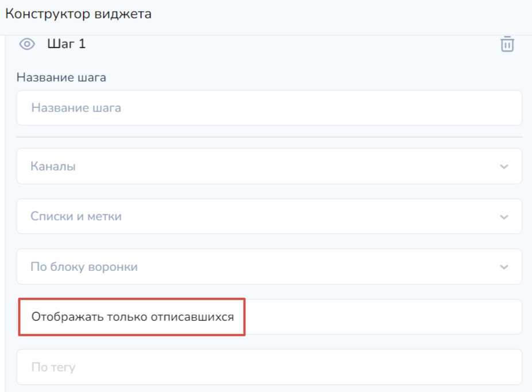Viewport: 532px width, 392px height.
Task: Toggle the eye icon beside Шаг 1
Action: (28, 44)
